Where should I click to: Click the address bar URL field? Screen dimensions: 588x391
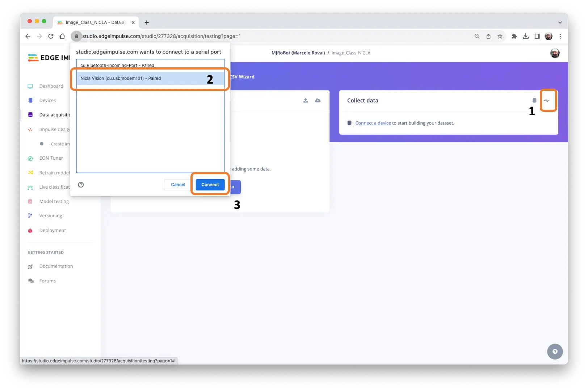pyautogui.click(x=253, y=36)
